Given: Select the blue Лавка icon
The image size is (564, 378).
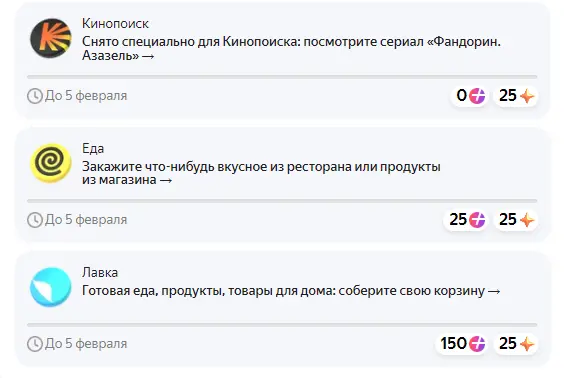Looking at the screenshot, I should point(51,287).
